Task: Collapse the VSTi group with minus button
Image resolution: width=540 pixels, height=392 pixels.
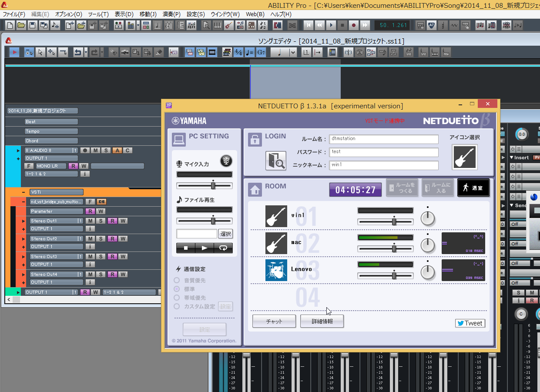Action: (x=23, y=192)
